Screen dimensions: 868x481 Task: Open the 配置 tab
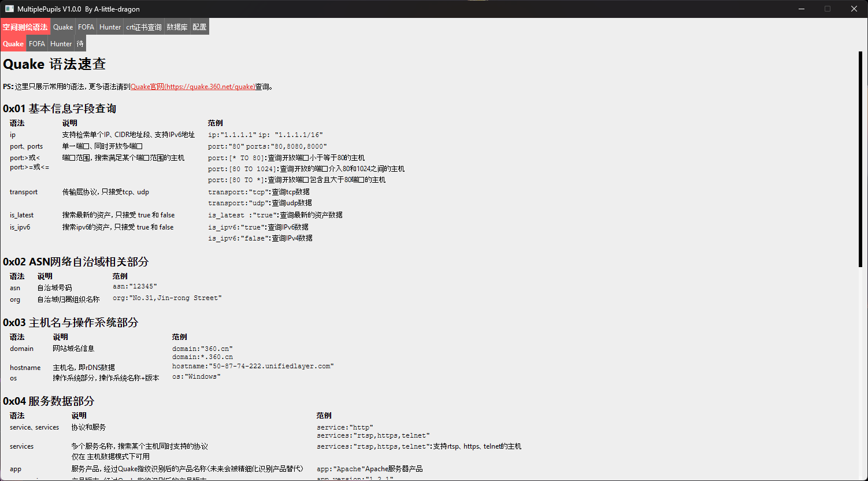click(199, 27)
